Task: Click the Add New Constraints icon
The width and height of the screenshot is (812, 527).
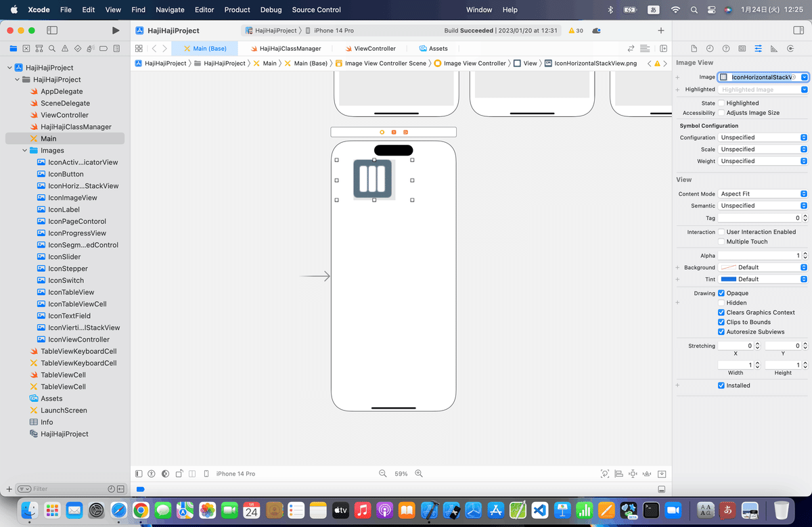Action: pyautogui.click(x=633, y=474)
